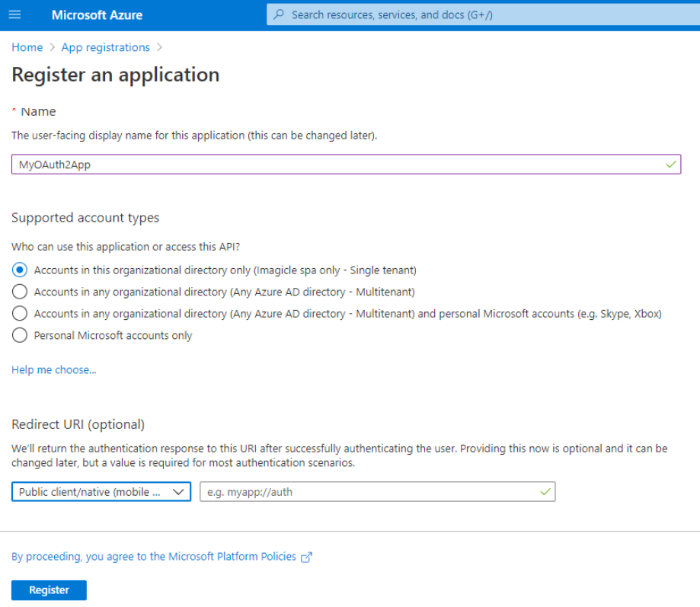
Task: Open the Redirect URI platform dropdown
Action: tap(101, 491)
